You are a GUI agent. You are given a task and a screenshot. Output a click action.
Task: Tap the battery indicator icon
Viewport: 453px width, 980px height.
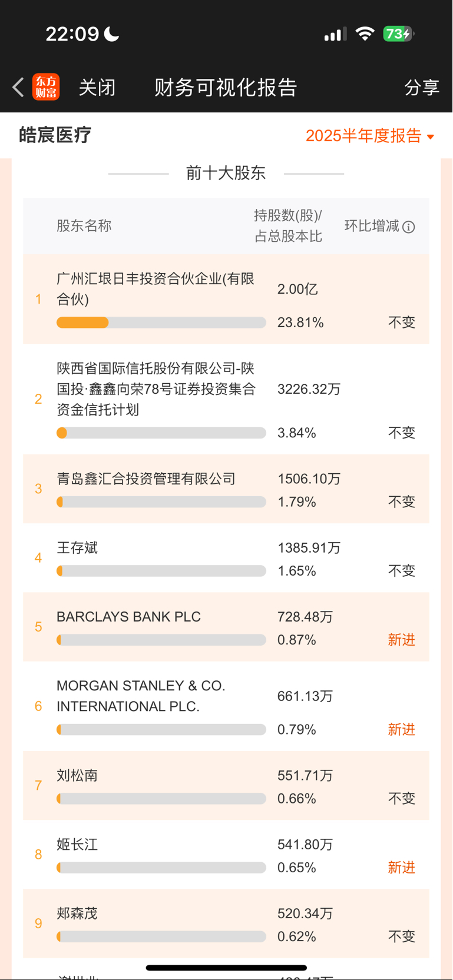[399, 34]
